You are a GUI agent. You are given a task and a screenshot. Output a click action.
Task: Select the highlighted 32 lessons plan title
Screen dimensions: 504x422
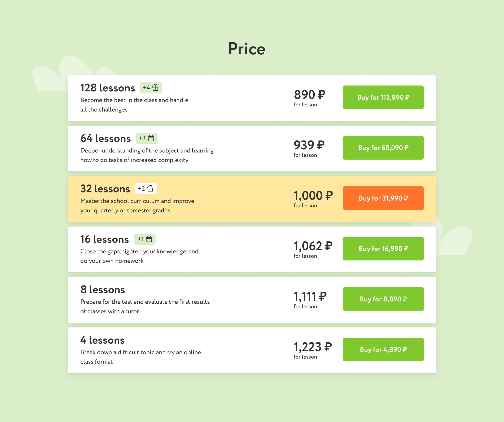tap(105, 189)
